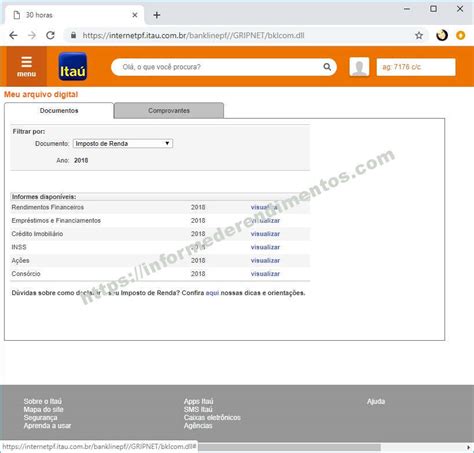
Task: Open 'Aprenda a usar' footer link
Action: [47, 426]
